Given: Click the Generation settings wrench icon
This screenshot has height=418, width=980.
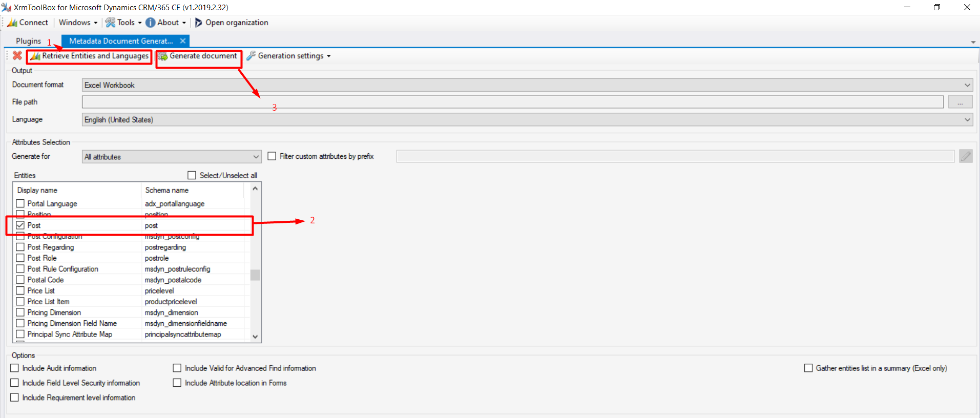Looking at the screenshot, I should coord(251,56).
